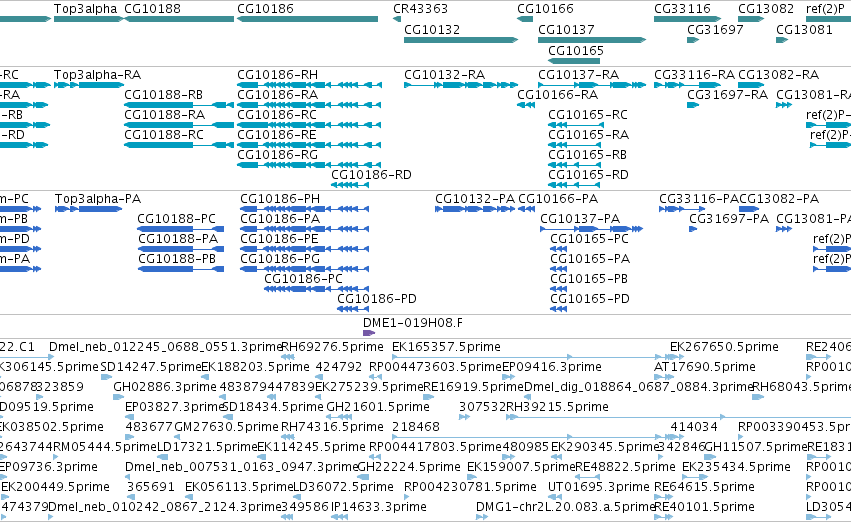Image resolution: width=851 pixels, height=522 pixels.
Task: Click protein CG10137-PA
Action: click(x=580, y=219)
